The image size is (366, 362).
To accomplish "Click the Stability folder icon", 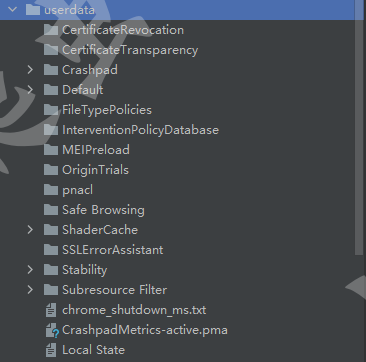I will pos(51,270).
